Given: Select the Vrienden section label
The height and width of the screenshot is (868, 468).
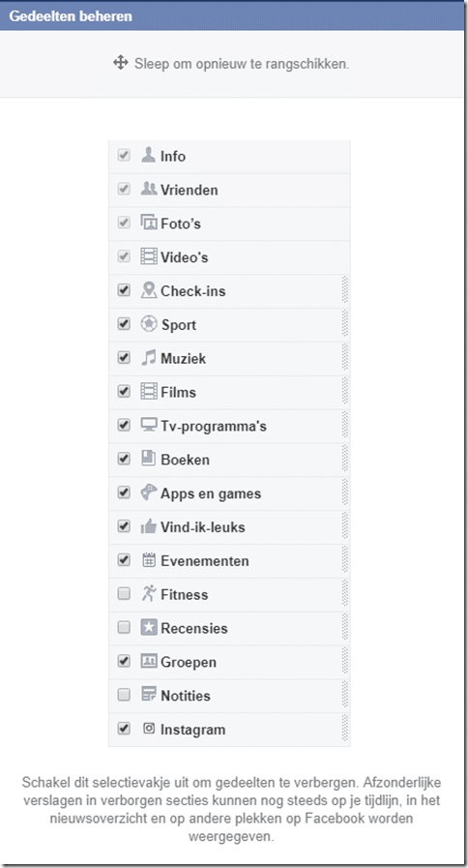Looking at the screenshot, I should point(190,190).
